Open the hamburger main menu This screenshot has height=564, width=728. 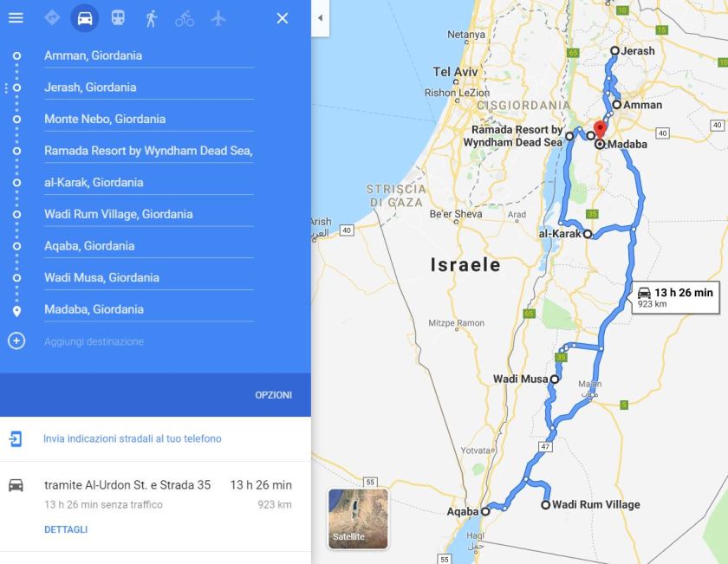16,18
